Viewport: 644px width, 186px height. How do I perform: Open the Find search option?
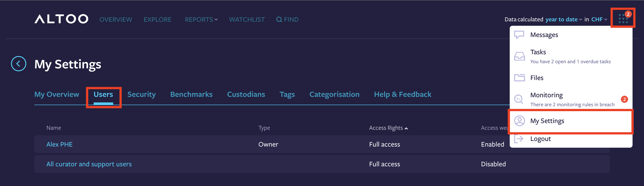click(287, 19)
